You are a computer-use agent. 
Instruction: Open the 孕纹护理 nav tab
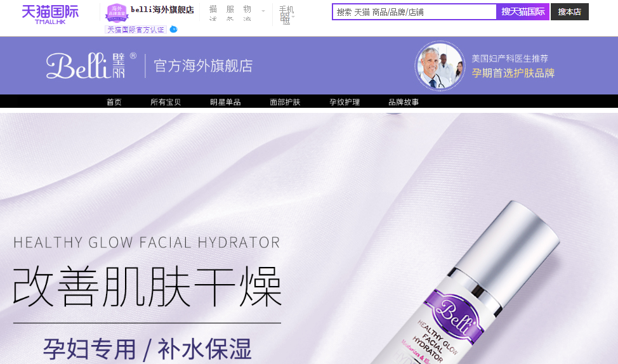pos(345,102)
